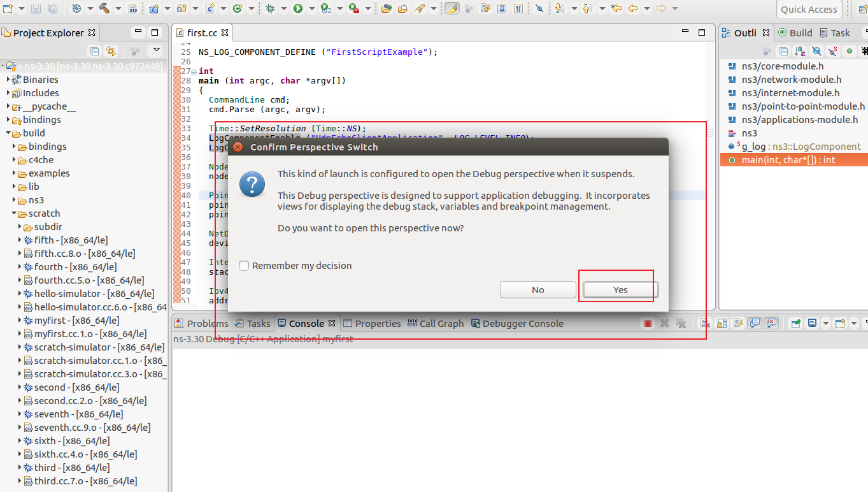Select the Save icon in the main toolbar
Screen dimensions: 868x492
[36, 9]
